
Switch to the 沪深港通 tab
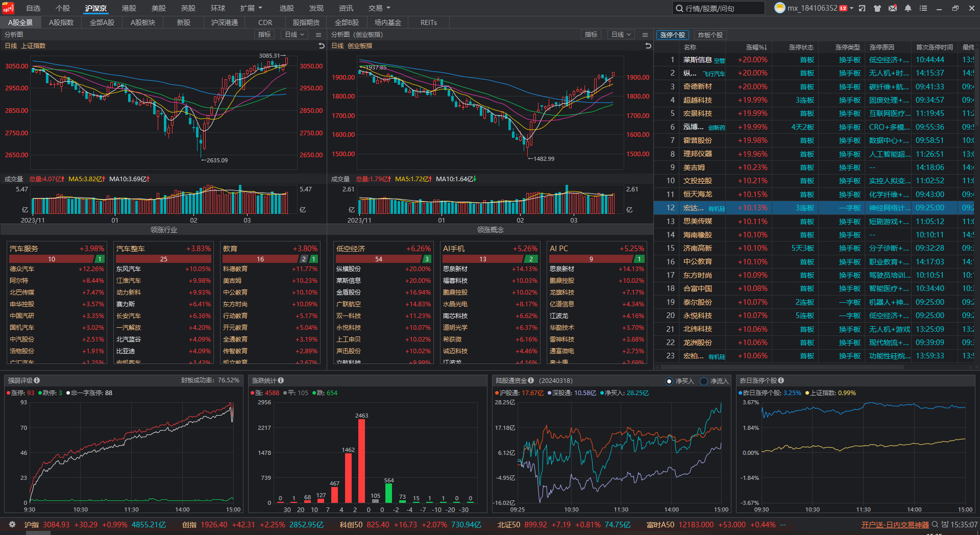225,22
